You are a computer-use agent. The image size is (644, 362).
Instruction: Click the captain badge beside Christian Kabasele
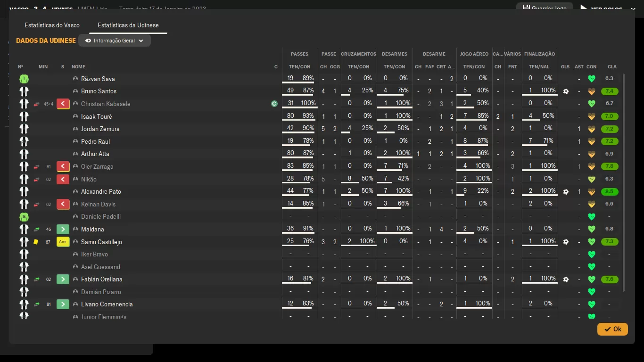coord(274,104)
